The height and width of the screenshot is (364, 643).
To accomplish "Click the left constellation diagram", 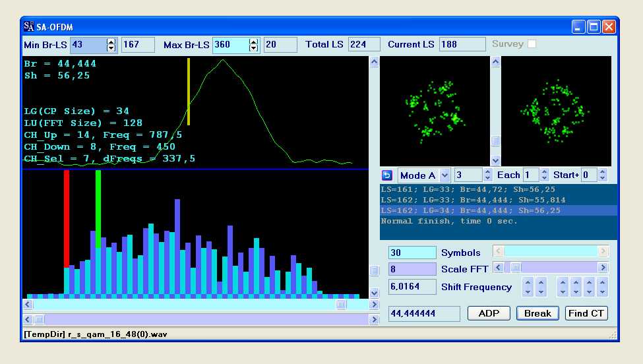I will tap(435, 111).
